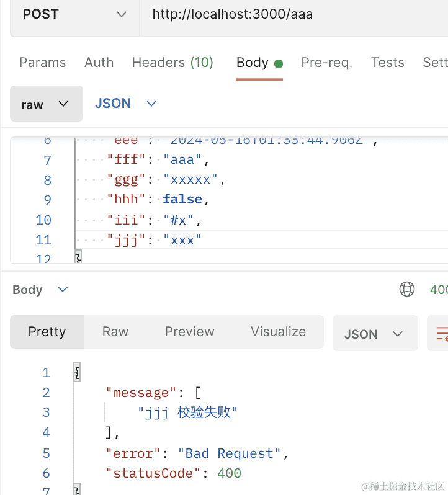448x495 pixels.
Task: Open the Auth tab
Action: pyautogui.click(x=99, y=63)
